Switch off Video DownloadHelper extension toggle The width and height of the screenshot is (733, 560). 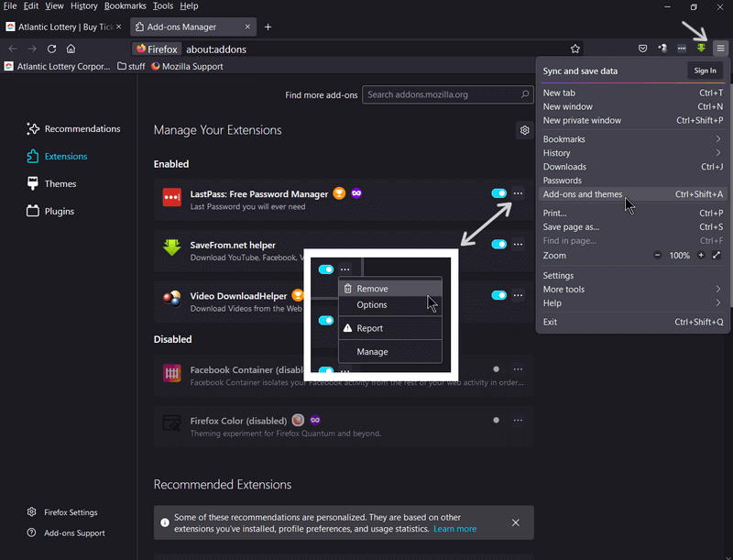(498, 295)
